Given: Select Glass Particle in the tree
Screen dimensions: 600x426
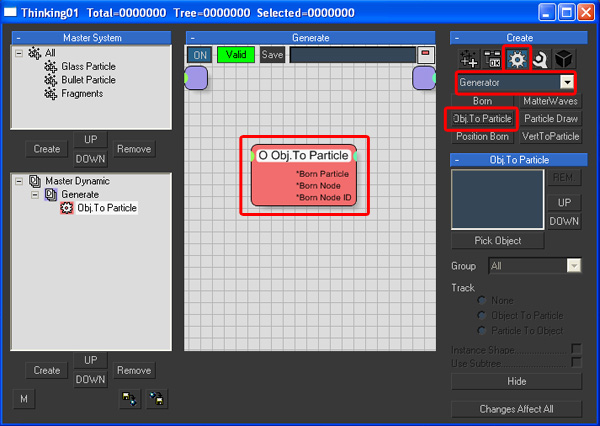Looking at the screenshot, I should point(88,67).
